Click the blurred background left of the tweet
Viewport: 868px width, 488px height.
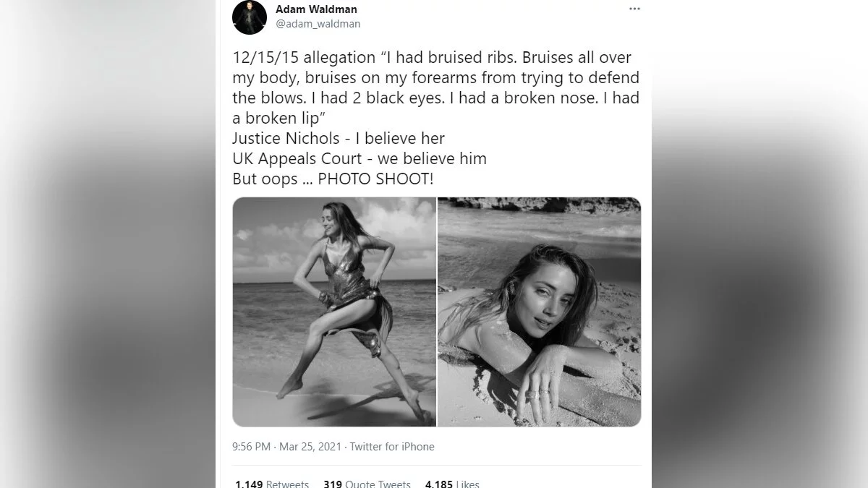tap(109, 244)
